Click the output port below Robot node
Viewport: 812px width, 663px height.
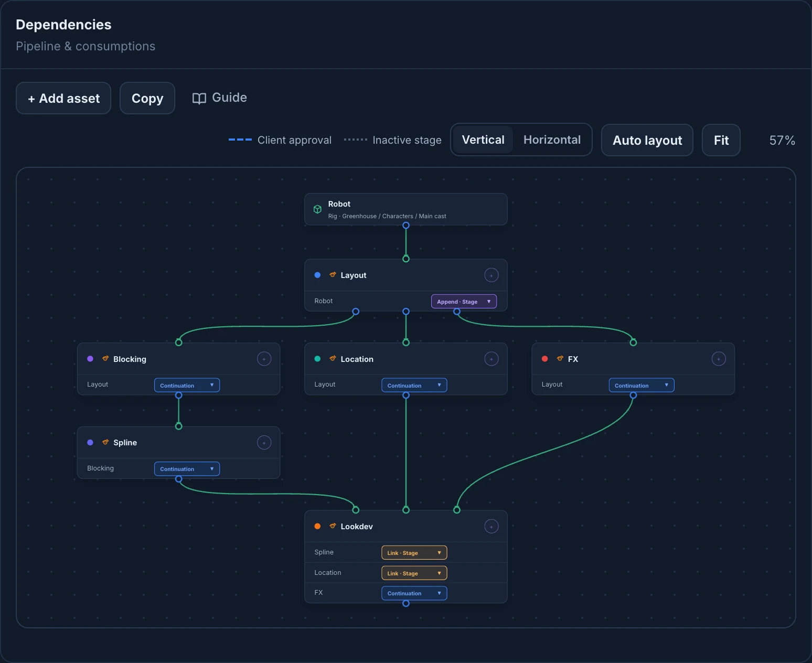(406, 226)
